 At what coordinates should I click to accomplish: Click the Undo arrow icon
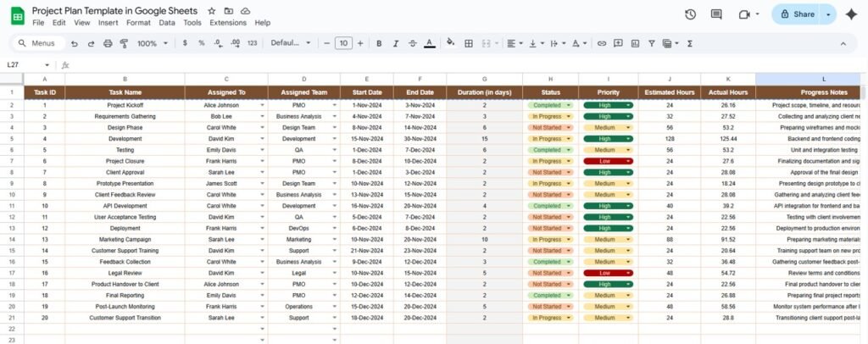[74, 43]
